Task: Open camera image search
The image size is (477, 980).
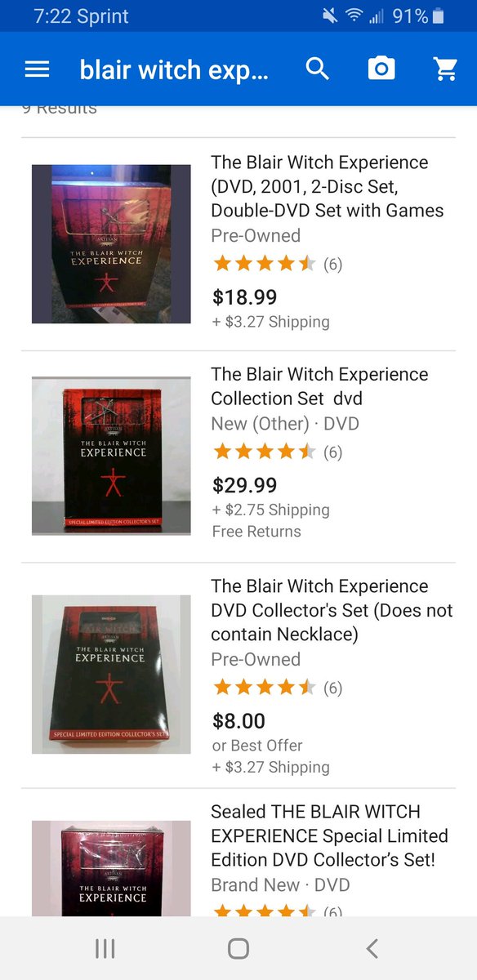Action: [x=381, y=69]
